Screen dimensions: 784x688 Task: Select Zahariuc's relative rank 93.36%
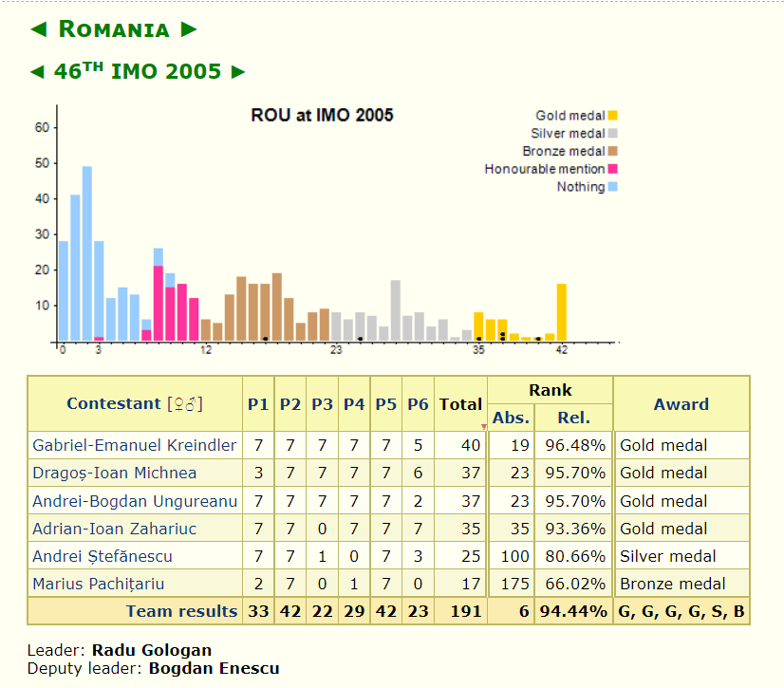click(575, 529)
